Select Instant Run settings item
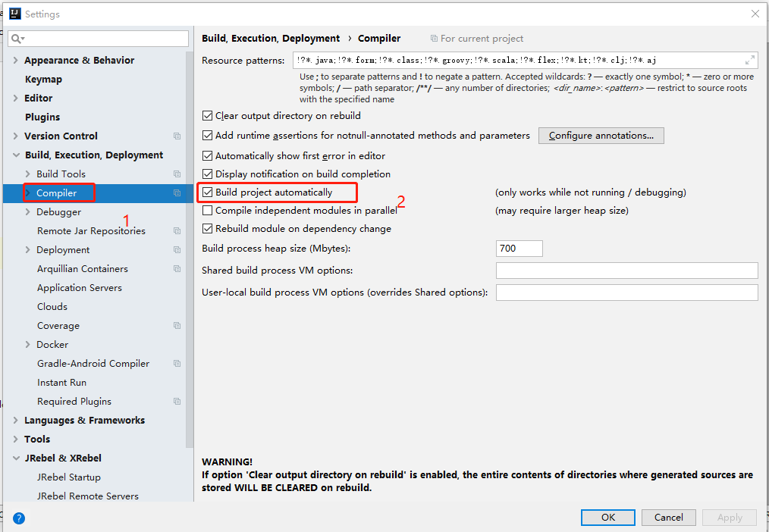This screenshot has height=532, width=769. [x=61, y=383]
